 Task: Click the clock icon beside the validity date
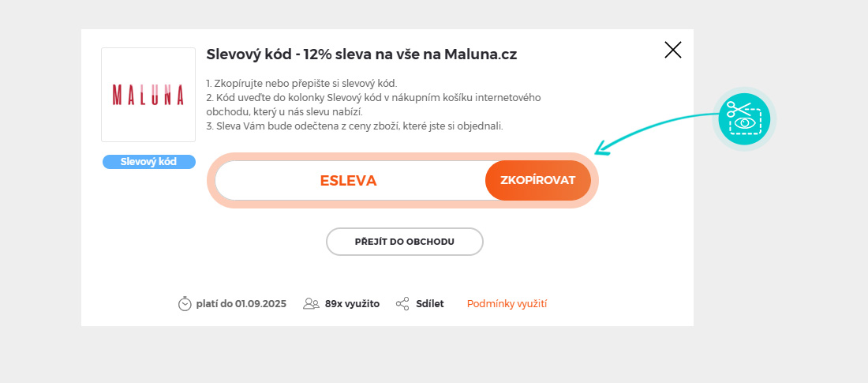[185, 304]
